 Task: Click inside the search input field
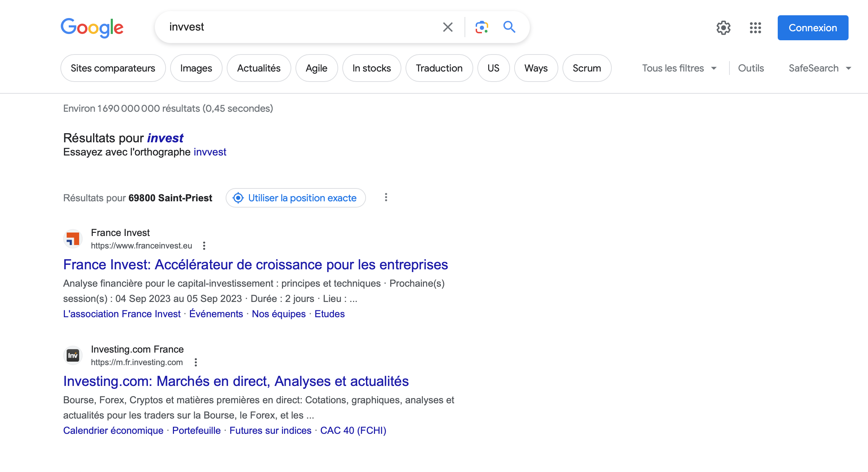click(299, 27)
